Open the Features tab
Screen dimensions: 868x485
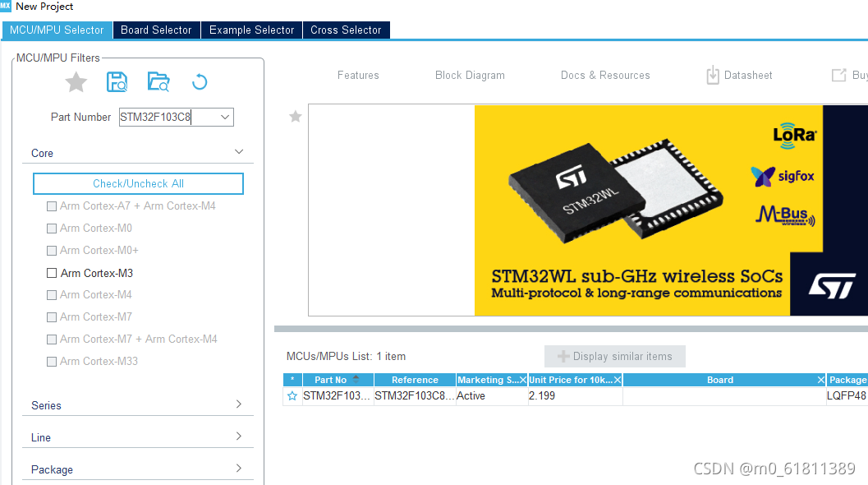coord(358,75)
